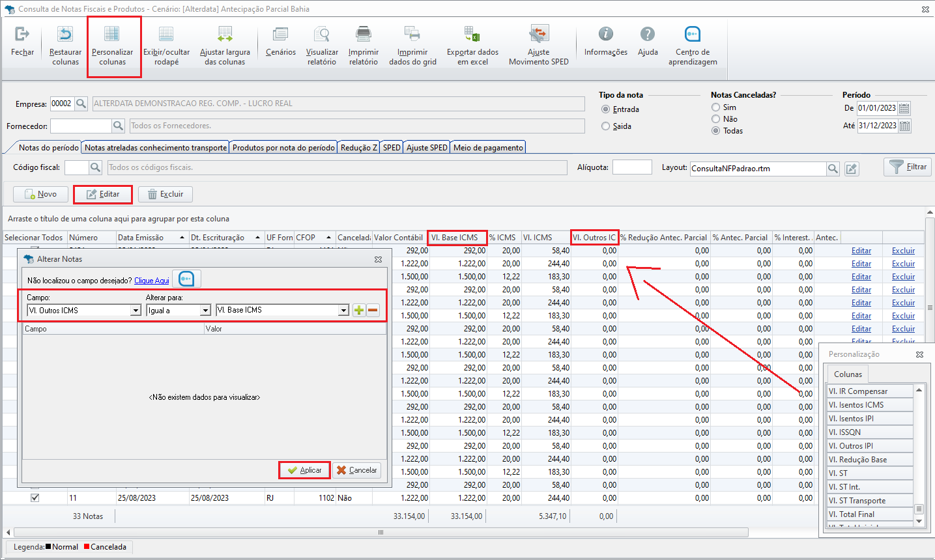This screenshot has width=935, height=560.
Task: Open the Cenários tool
Action: (281, 42)
